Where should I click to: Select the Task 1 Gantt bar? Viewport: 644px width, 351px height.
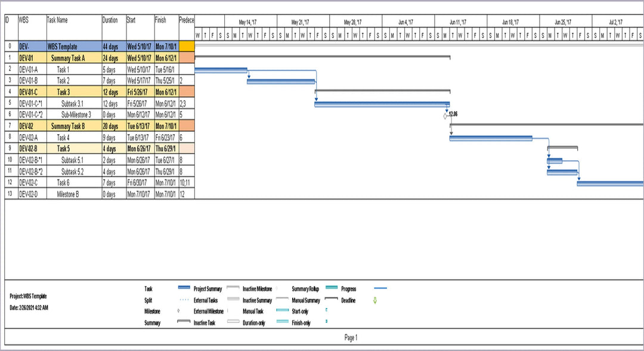pos(221,70)
